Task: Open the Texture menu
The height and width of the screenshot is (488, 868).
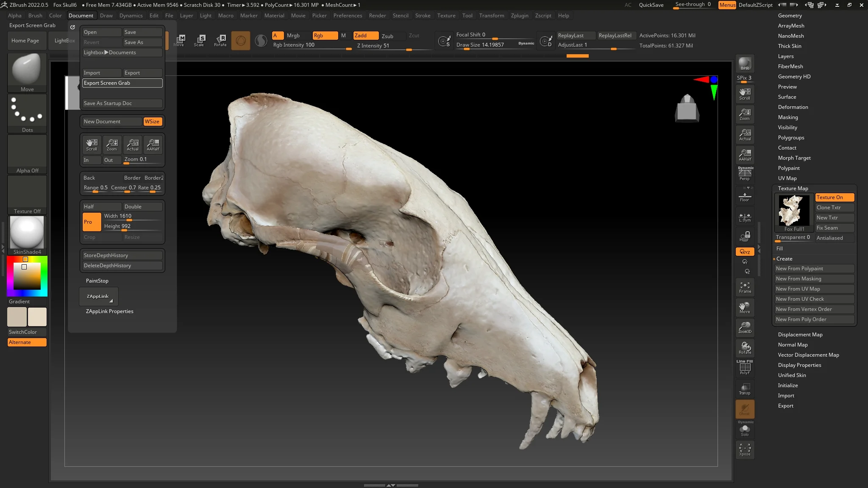Action: 446,16
